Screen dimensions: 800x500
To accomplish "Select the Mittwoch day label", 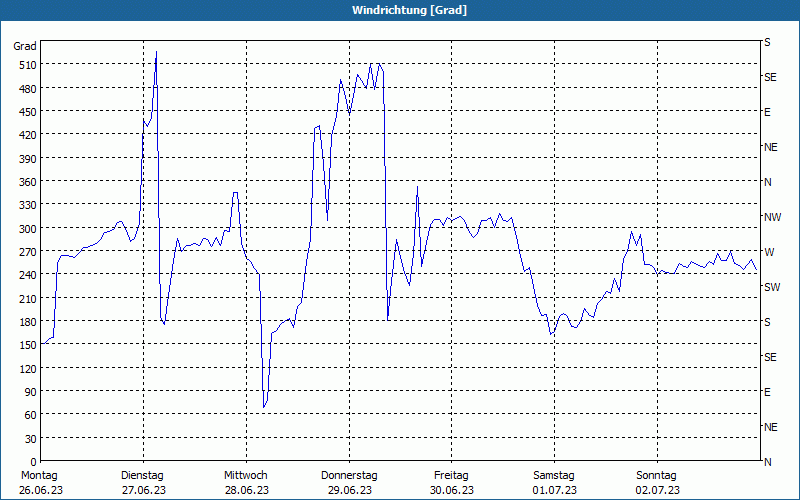I will point(245,476).
